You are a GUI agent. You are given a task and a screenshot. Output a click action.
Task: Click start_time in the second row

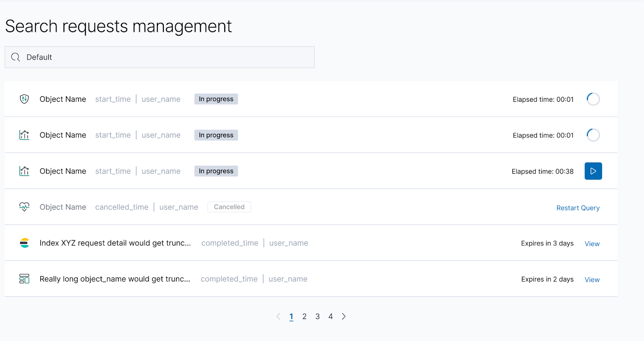coord(113,135)
